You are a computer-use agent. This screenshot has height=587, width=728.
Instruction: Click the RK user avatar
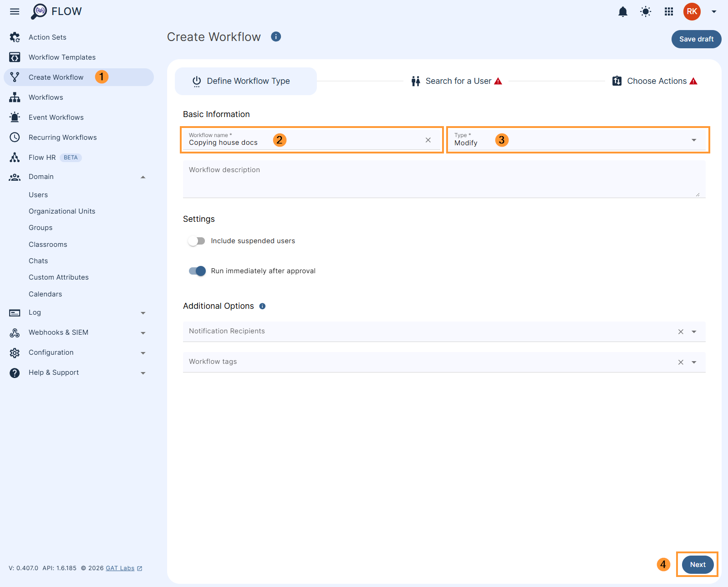coord(692,12)
